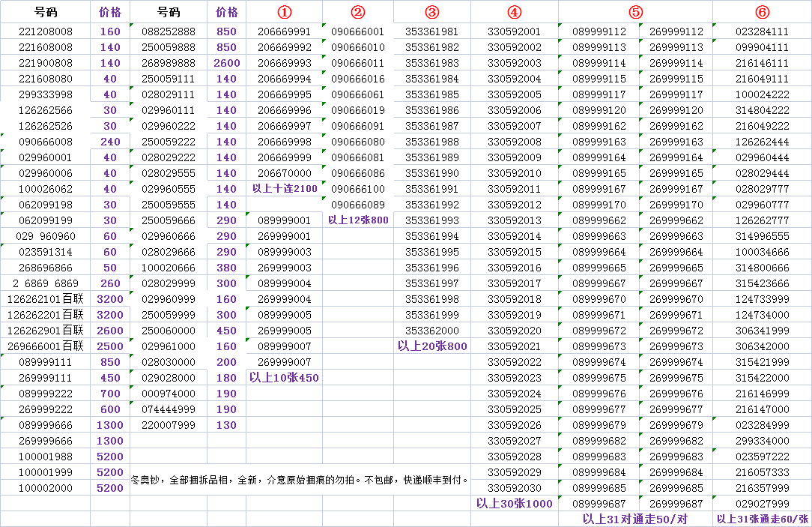The image size is (812, 527).
Task: Select the 冬奥钞 description note text
Action: click(x=300, y=480)
